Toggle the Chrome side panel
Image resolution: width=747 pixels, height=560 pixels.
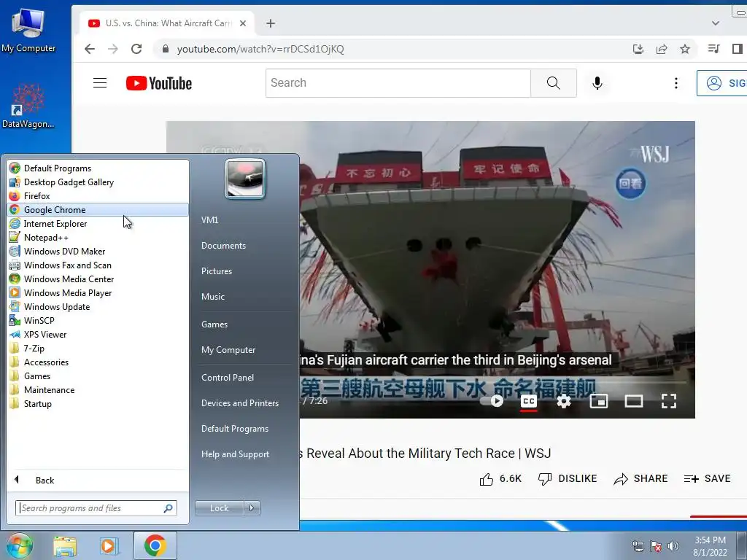(x=738, y=49)
